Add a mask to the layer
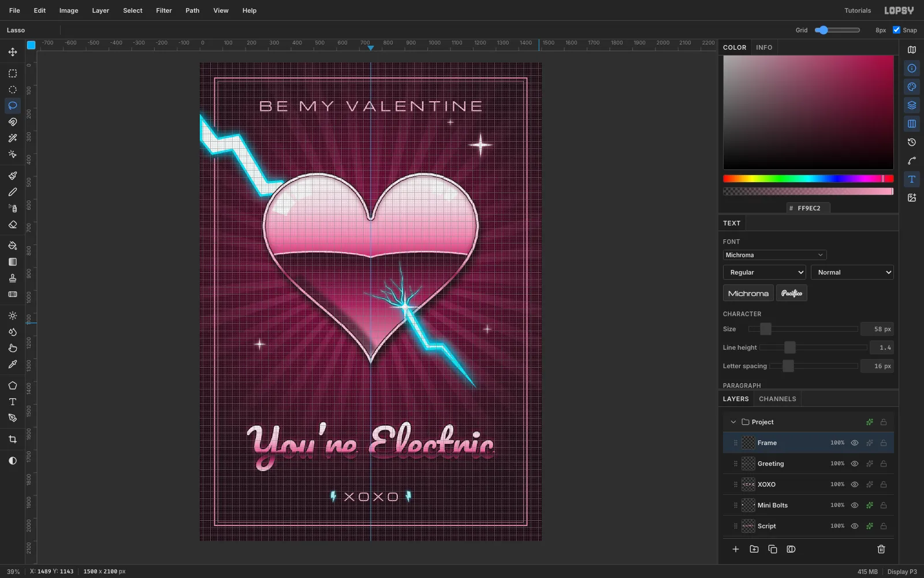924x578 pixels. pos(791,549)
